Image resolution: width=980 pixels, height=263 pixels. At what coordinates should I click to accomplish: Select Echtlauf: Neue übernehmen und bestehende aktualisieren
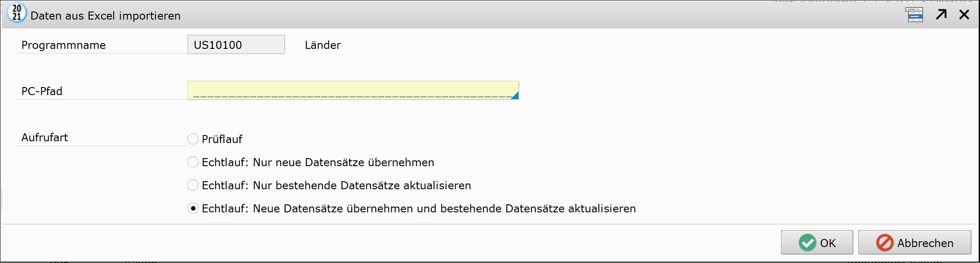[193, 208]
